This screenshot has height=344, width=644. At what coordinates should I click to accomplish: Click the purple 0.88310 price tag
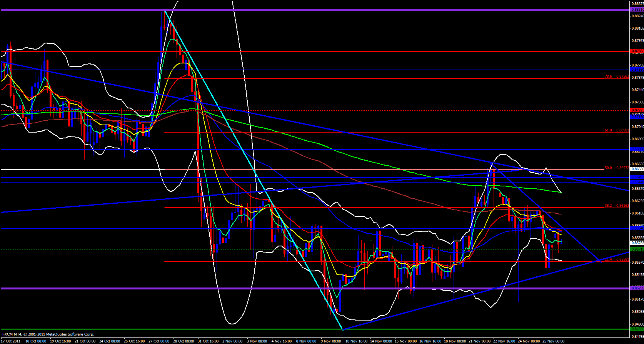coord(637,10)
